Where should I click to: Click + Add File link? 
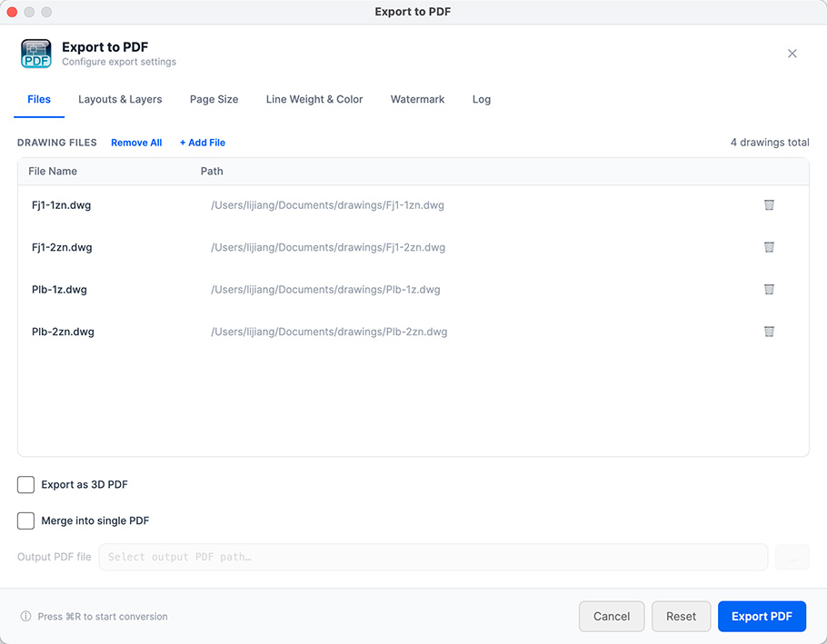(x=203, y=143)
